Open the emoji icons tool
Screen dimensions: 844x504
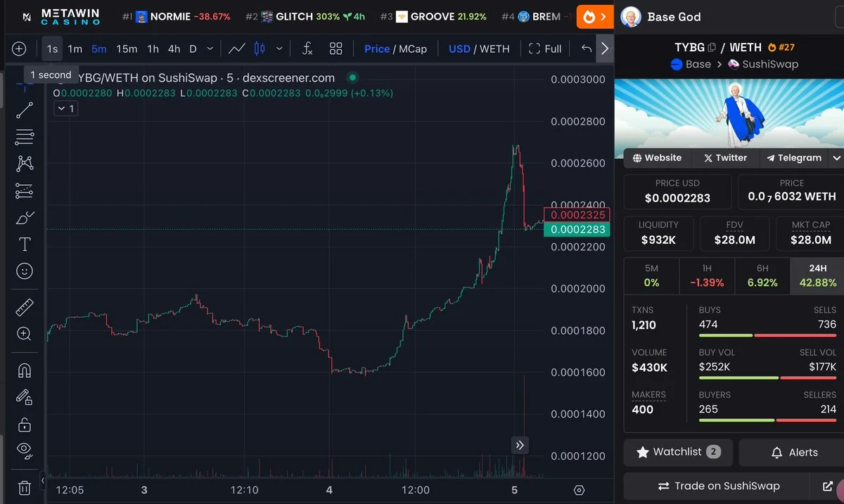[x=25, y=271]
